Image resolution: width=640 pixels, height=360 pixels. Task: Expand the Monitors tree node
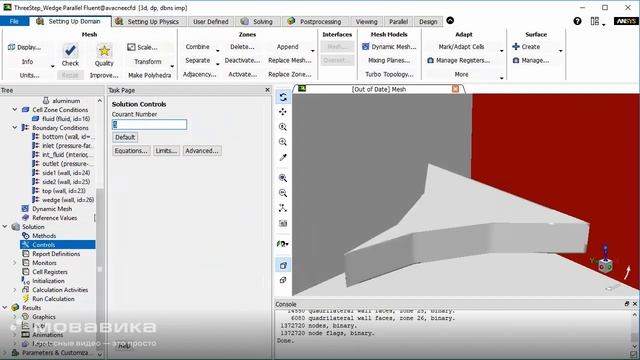[x=15, y=262]
